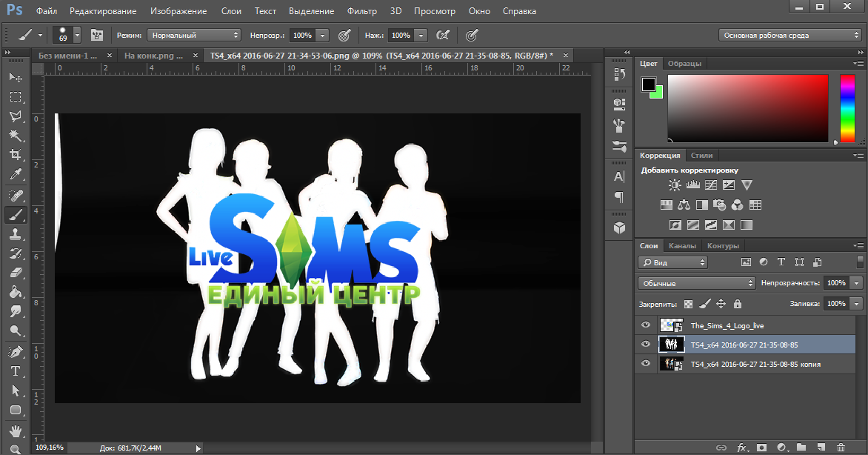
Task: Select the Eraser tool
Action: (16, 273)
